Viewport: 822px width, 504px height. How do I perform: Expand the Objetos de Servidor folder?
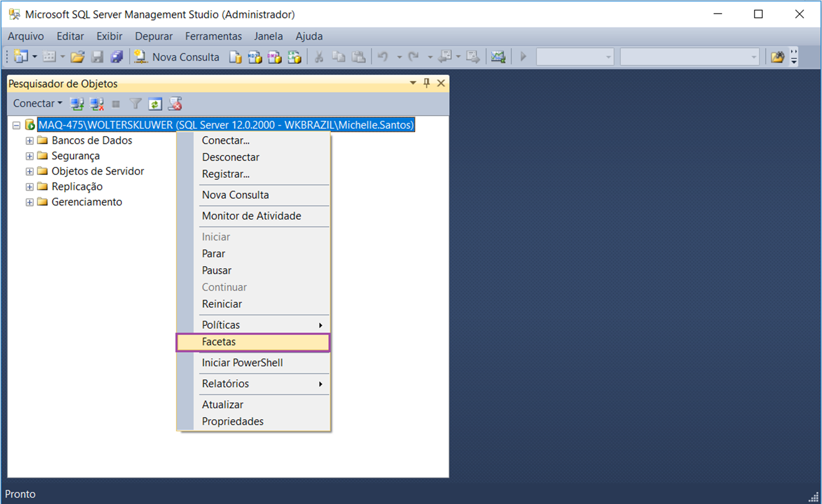point(30,172)
